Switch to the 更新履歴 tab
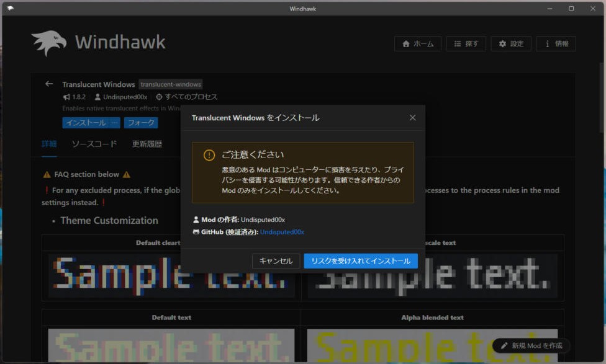Viewport: 606px width, 364px height. pyautogui.click(x=147, y=144)
